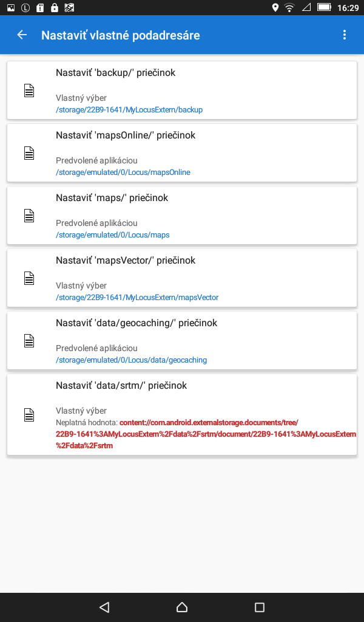The height and width of the screenshot is (622, 364).
Task: Open the three-dot overflow menu
Action: point(345,35)
